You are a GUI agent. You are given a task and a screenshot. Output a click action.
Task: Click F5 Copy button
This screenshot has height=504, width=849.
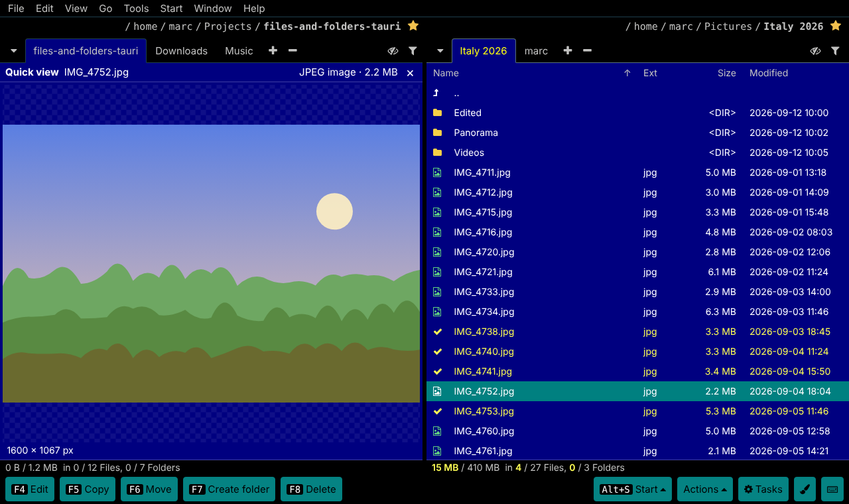coord(88,489)
